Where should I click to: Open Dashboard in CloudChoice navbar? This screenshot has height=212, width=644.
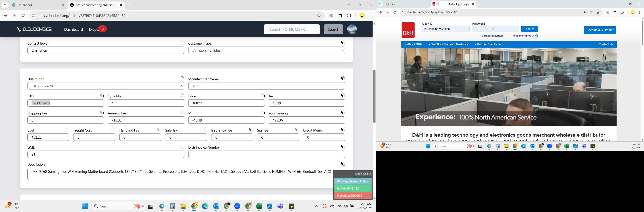(73, 29)
